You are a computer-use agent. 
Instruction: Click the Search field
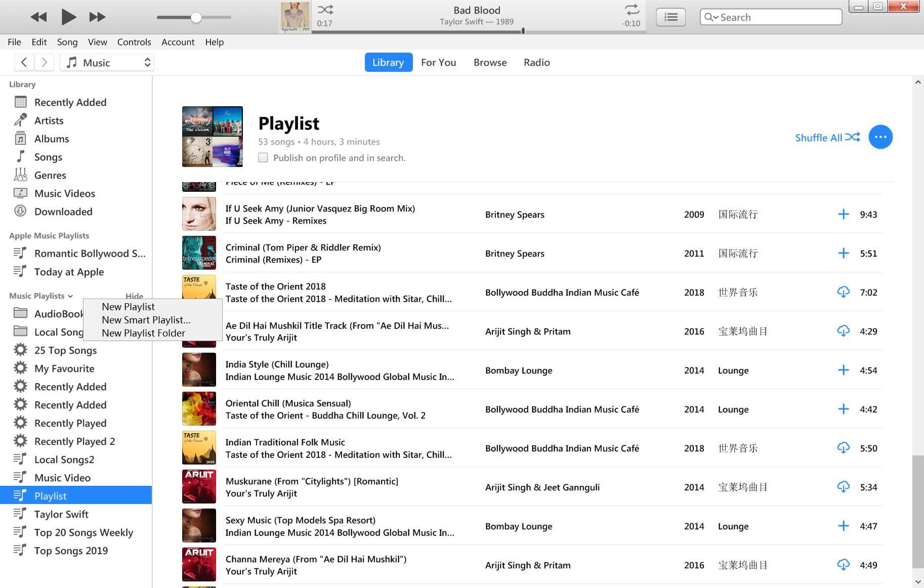(x=771, y=17)
